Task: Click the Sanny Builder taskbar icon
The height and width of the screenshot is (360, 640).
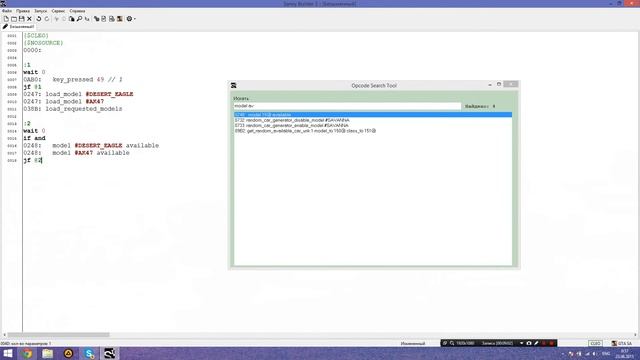Action: [109, 353]
